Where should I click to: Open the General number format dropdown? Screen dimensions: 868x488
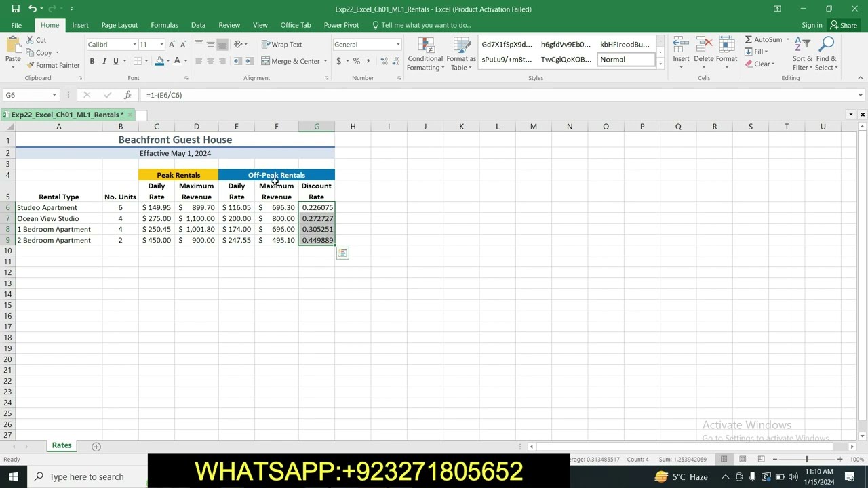398,45
